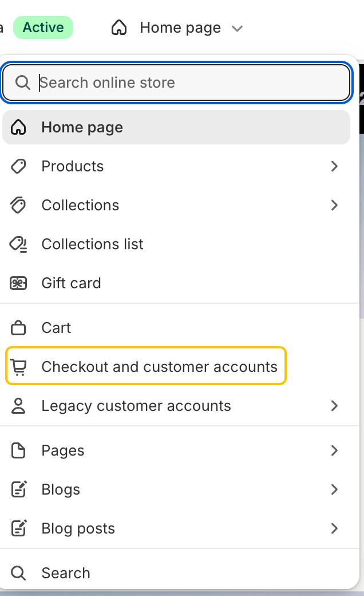Select the Home page menu entry
The height and width of the screenshot is (596, 364).
pyautogui.click(x=176, y=127)
